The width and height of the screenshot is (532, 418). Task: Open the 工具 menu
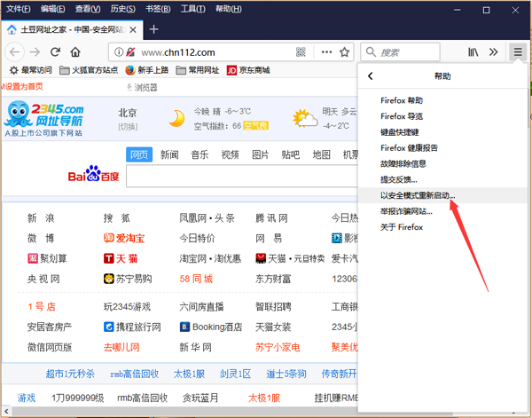pos(193,9)
